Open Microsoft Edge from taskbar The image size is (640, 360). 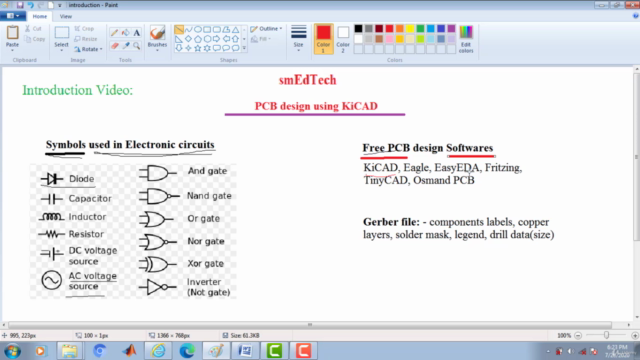point(187,351)
